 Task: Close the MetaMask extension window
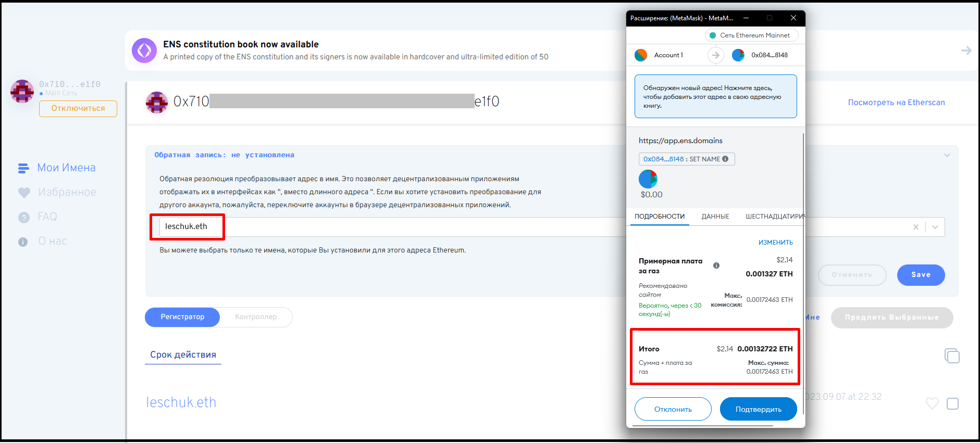[793, 18]
